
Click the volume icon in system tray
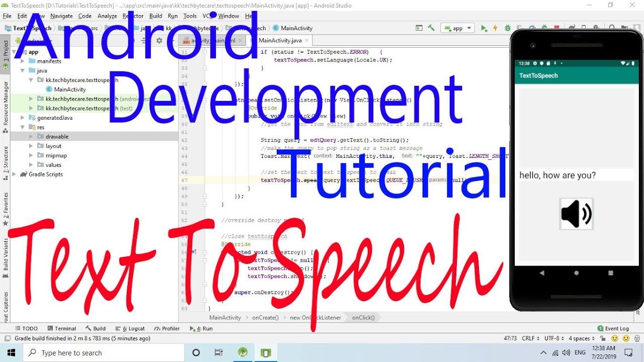(x=567, y=352)
